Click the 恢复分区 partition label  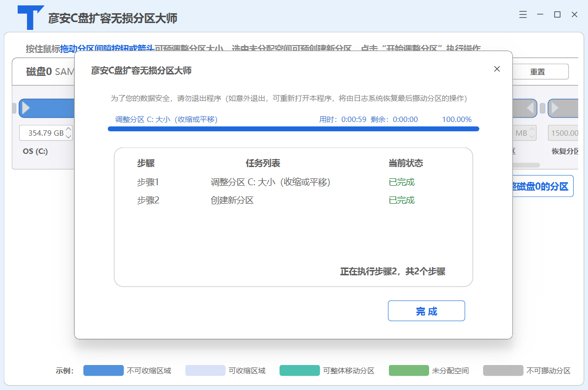pos(565,151)
